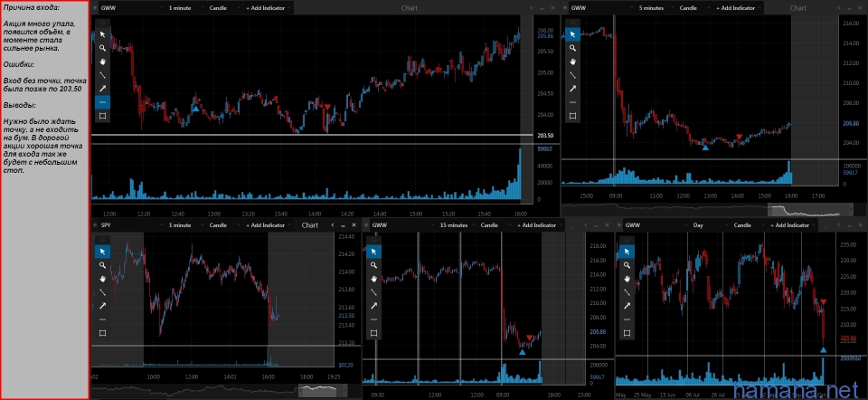The width and height of the screenshot is (868, 400).
Task: Select the hand pan tool in GWW 1 minute chart
Action: pyautogui.click(x=102, y=62)
